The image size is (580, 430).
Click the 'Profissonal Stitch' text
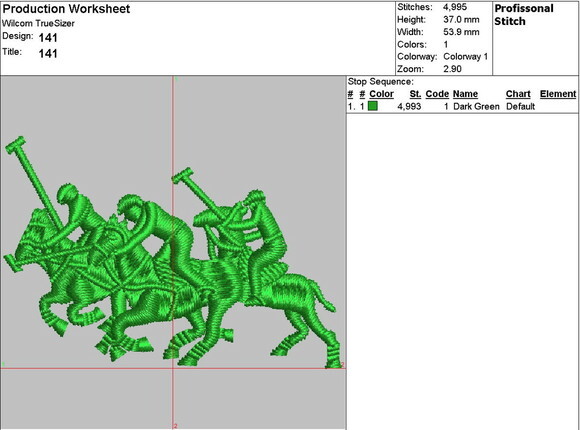point(524,15)
